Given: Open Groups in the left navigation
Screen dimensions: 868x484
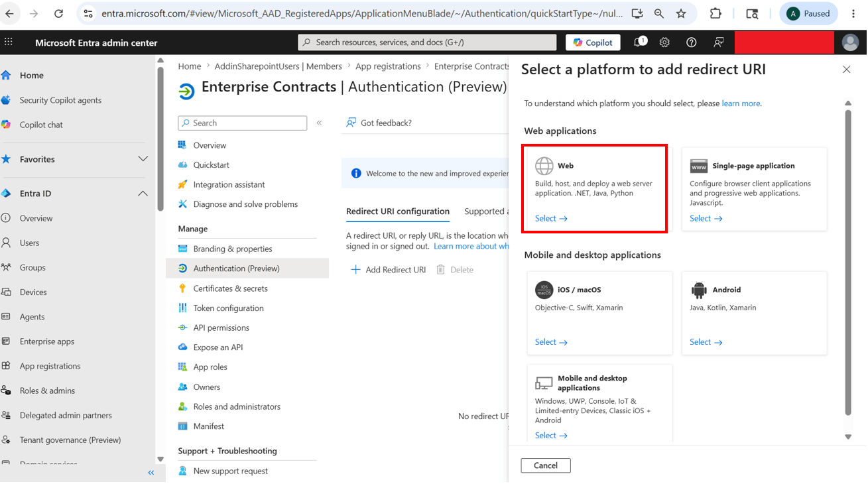Looking at the screenshot, I should [32, 267].
